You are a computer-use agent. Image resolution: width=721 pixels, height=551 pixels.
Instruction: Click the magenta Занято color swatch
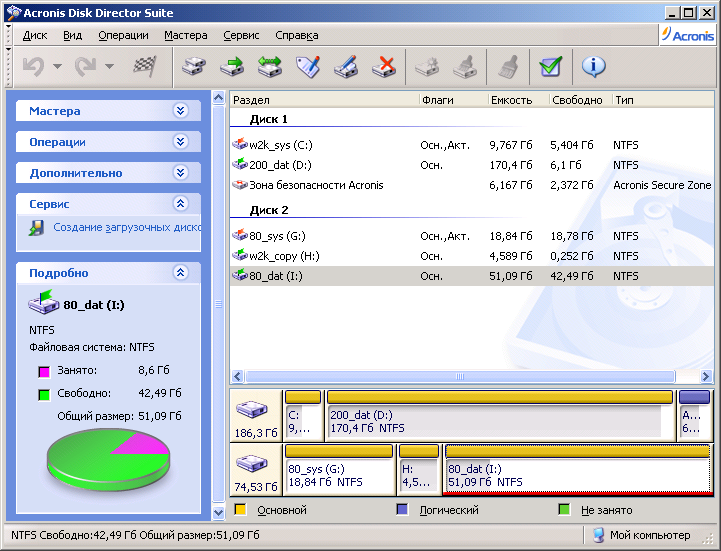[44, 372]
